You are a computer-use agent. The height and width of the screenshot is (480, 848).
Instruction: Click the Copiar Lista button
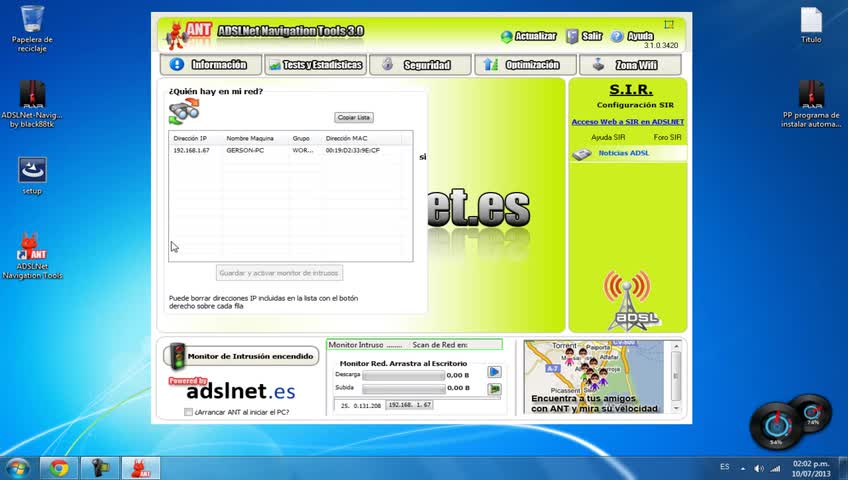tap(354, 117)
